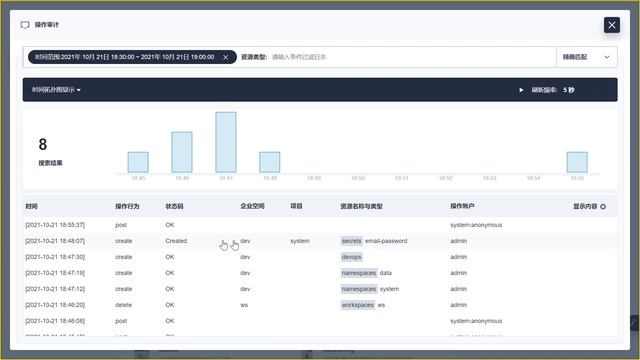The width and height of the screenshot is (640, 360).
Task: Click project system in 18:48:07 row
Action: coord(300,241)
